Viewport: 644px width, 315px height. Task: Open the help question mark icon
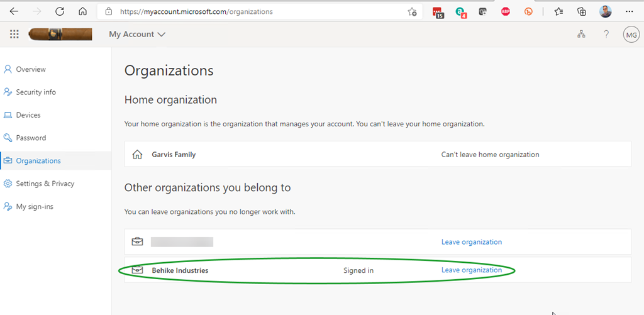606,35
